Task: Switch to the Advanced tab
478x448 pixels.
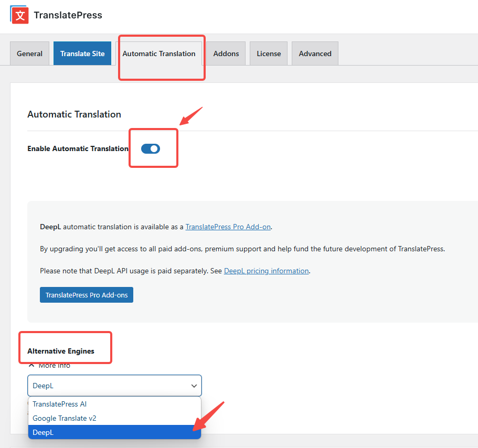Action: coord(315,54)
